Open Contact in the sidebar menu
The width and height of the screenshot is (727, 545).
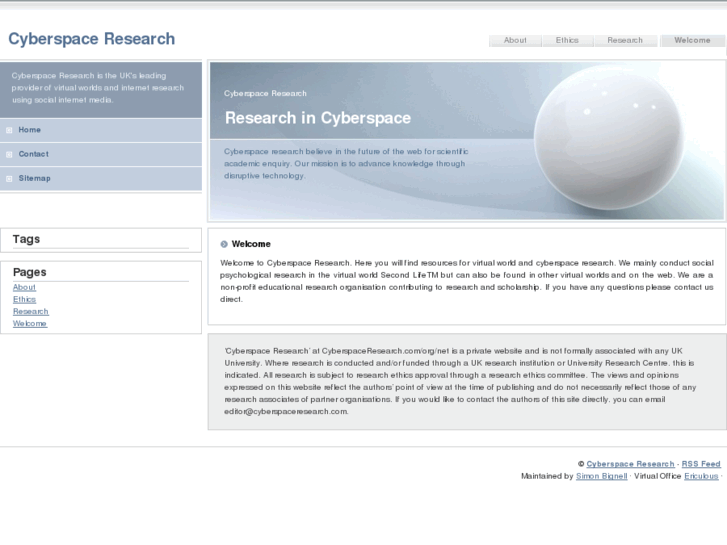point(101,154)
